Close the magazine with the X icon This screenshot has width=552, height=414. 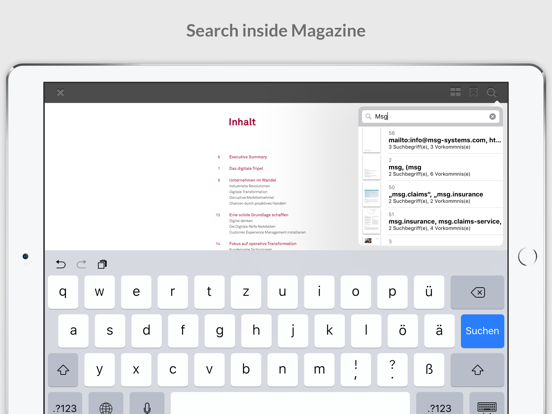[61, 93]
